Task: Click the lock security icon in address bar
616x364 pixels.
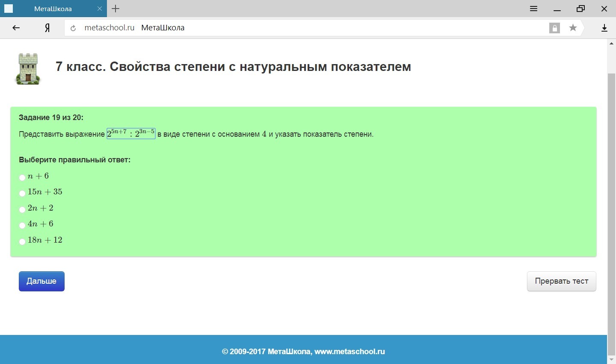Action: 554,28
